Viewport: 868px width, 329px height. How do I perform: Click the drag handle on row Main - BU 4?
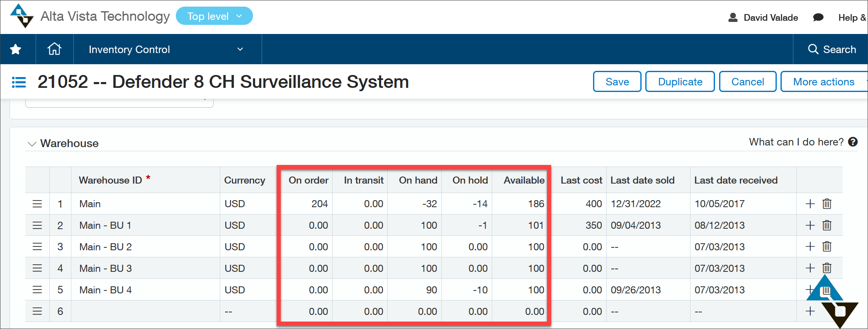pos(37,290)
